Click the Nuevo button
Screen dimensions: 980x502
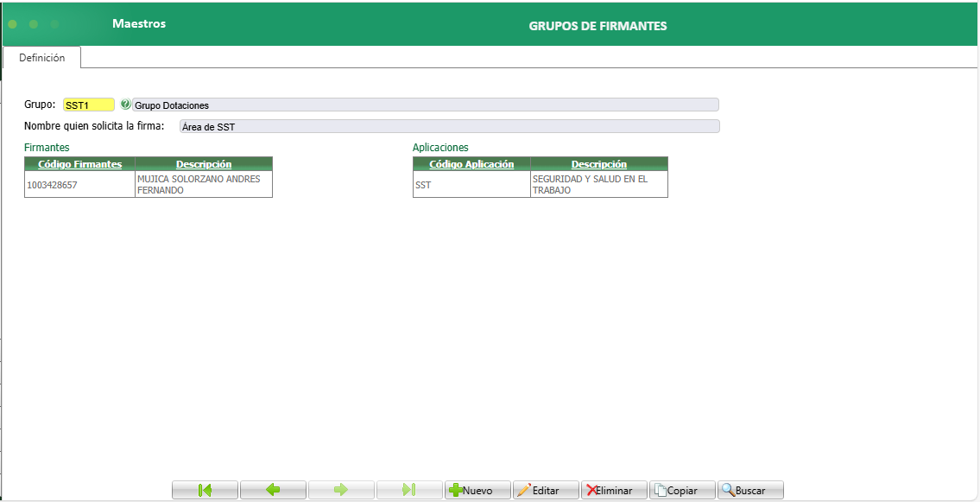(477, 490)
